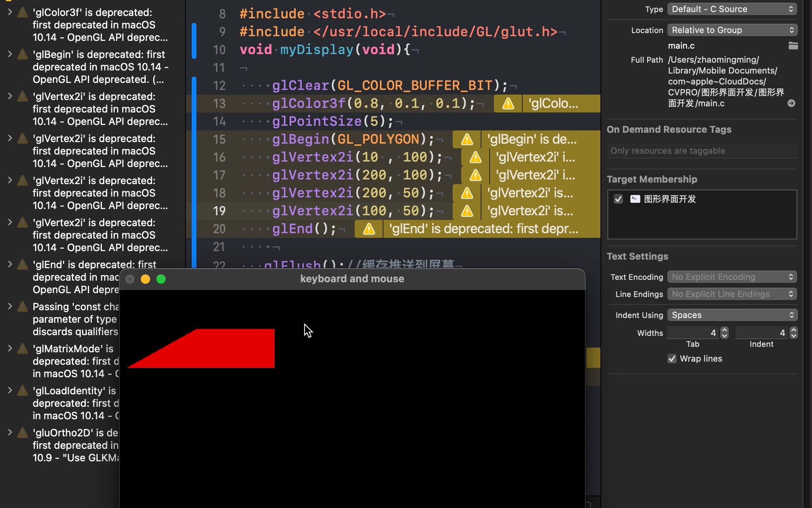Click warning icon on glBegin line 15
Viewport: 812px width, 508px height.
[467, 139]
